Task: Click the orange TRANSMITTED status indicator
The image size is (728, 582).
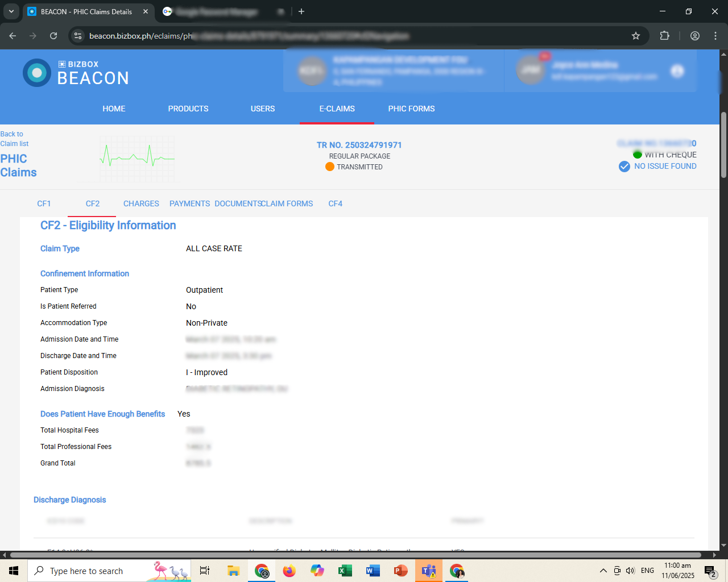Action: pos(330,167)
